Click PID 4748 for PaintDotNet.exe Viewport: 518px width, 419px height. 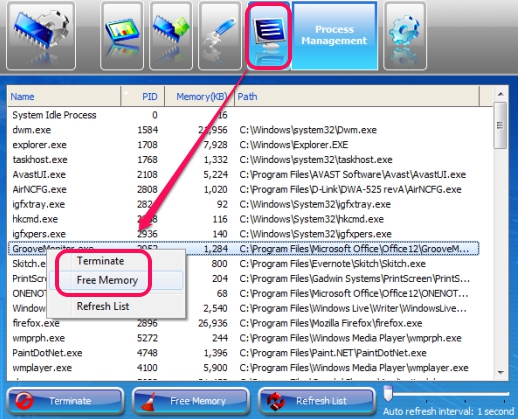pyautogui.click(x=147, y=353)
